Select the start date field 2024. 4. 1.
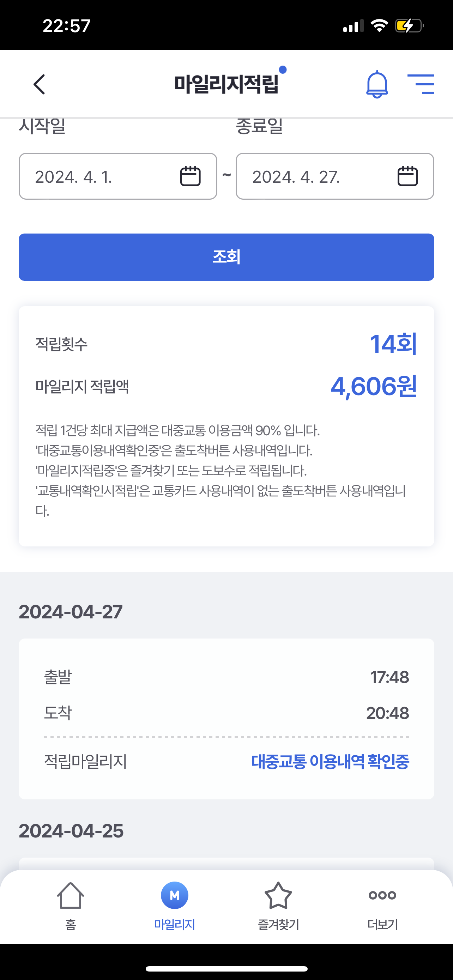The height and width of the screenshot is (980, 453). 99,176
